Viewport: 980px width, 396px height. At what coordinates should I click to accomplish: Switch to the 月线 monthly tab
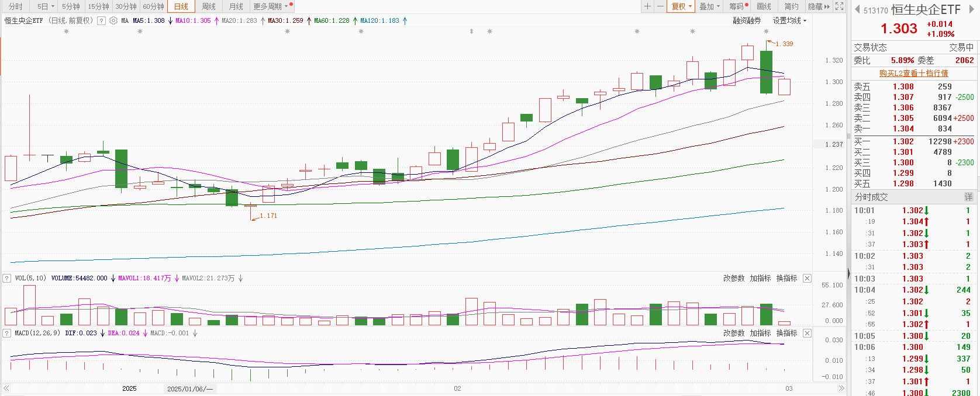[236, 6]
